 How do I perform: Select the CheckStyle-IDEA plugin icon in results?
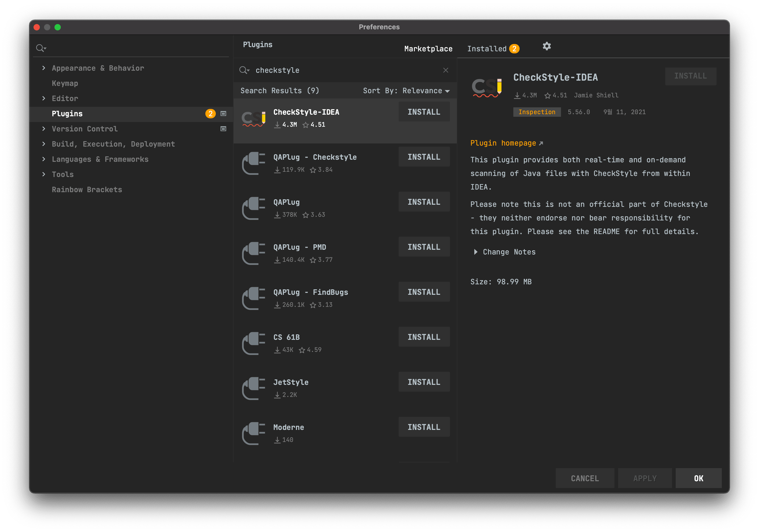click(x=254, y=119)
